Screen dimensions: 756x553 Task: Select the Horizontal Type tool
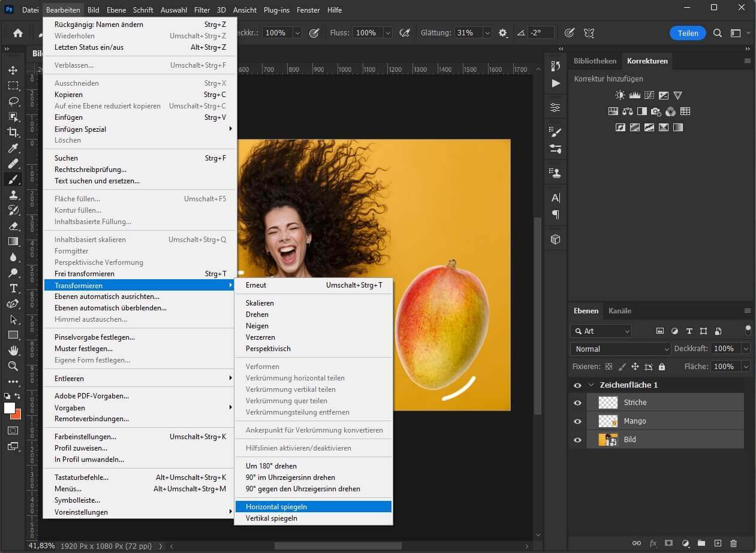(13, 288)
